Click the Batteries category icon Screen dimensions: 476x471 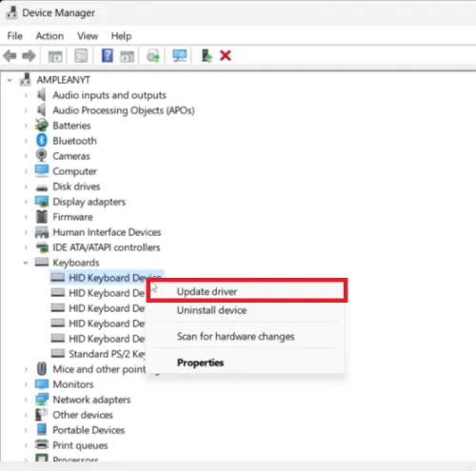click(42, 126)
